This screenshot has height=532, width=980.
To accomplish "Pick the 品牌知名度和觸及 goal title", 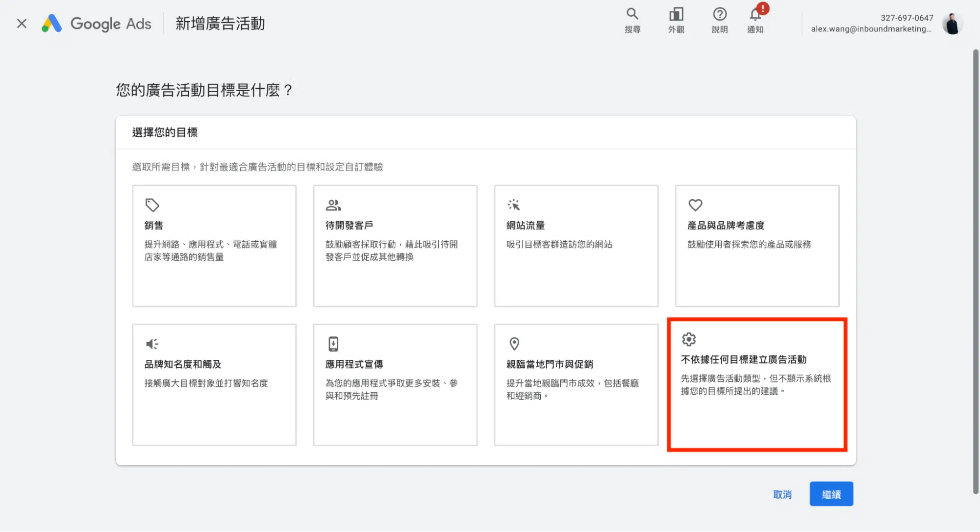I will click(x=183, y=364).
